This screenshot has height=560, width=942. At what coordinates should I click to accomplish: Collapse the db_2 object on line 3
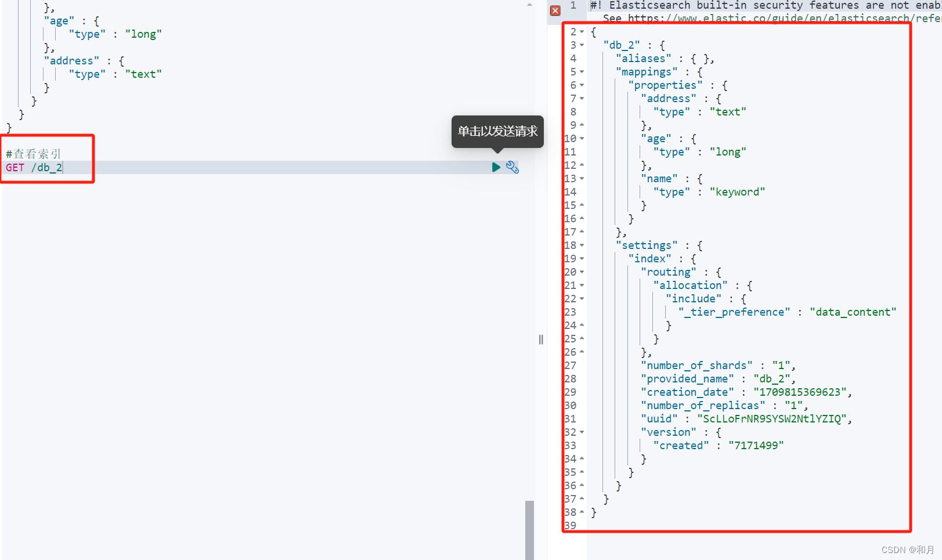[580, 45]
